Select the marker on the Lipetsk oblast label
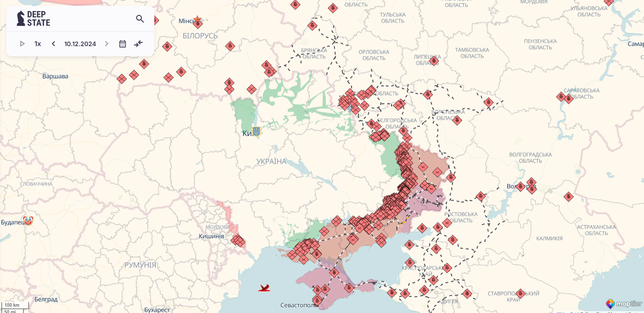Image resolution: width=644 pixels, height=313 pixels. pyautogui.click(x=434, y=61)
